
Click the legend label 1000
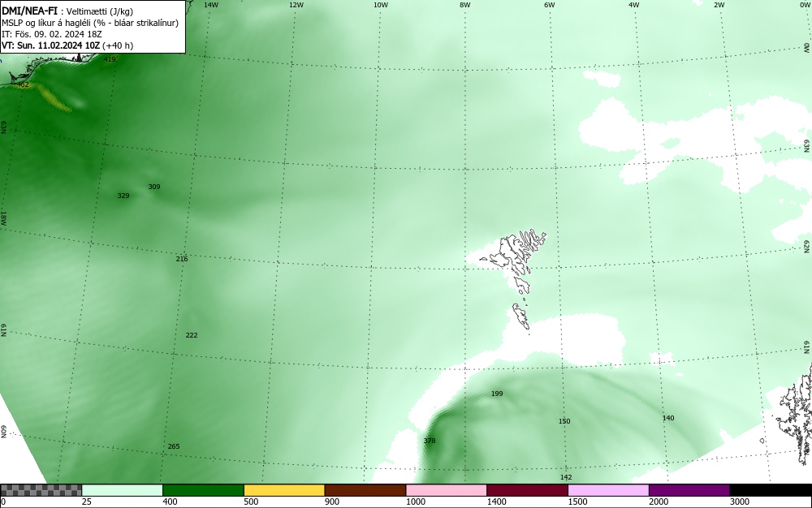tap(415, 502)
